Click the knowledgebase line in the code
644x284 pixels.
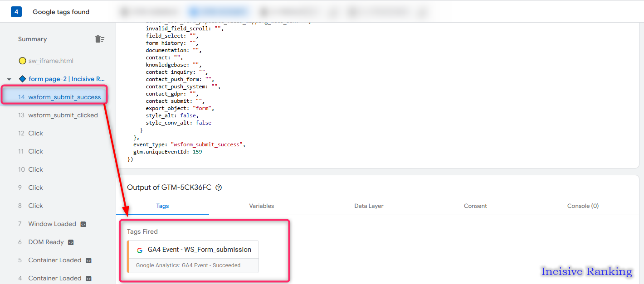(173, 65)
